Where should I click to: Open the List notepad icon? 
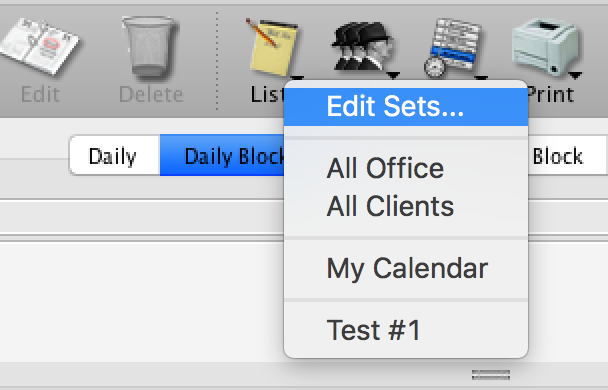[272, 47]
